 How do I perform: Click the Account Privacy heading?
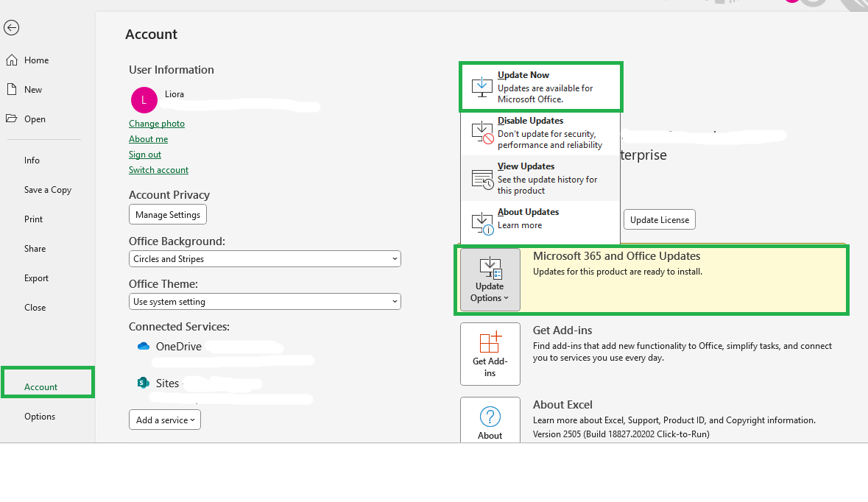[x=169, y=195]
